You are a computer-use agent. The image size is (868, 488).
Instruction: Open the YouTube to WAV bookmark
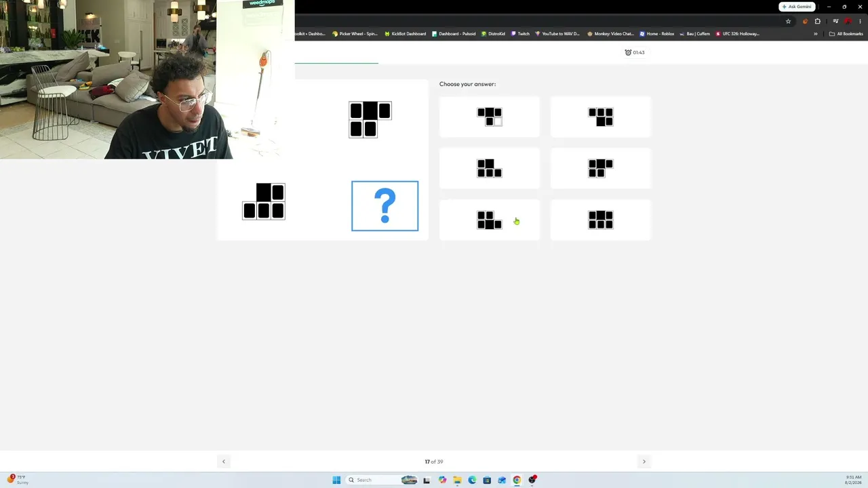point(557,34)
